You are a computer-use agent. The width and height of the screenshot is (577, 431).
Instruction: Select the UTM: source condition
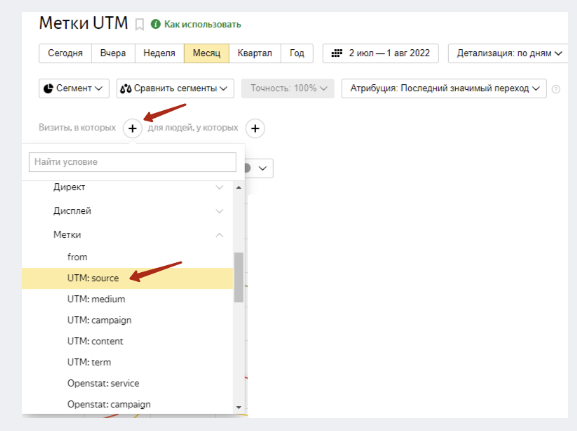tap(128, 278)
